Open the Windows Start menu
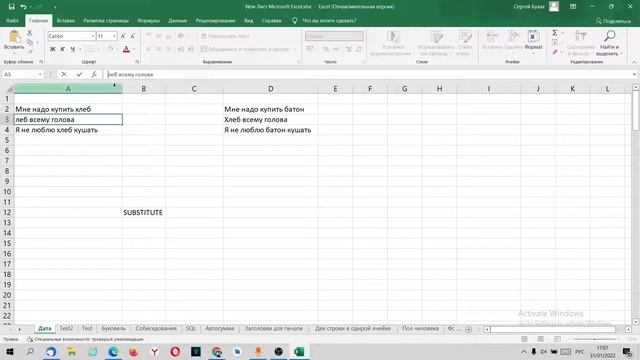The image size is (640, 360). tap(9, 351)
